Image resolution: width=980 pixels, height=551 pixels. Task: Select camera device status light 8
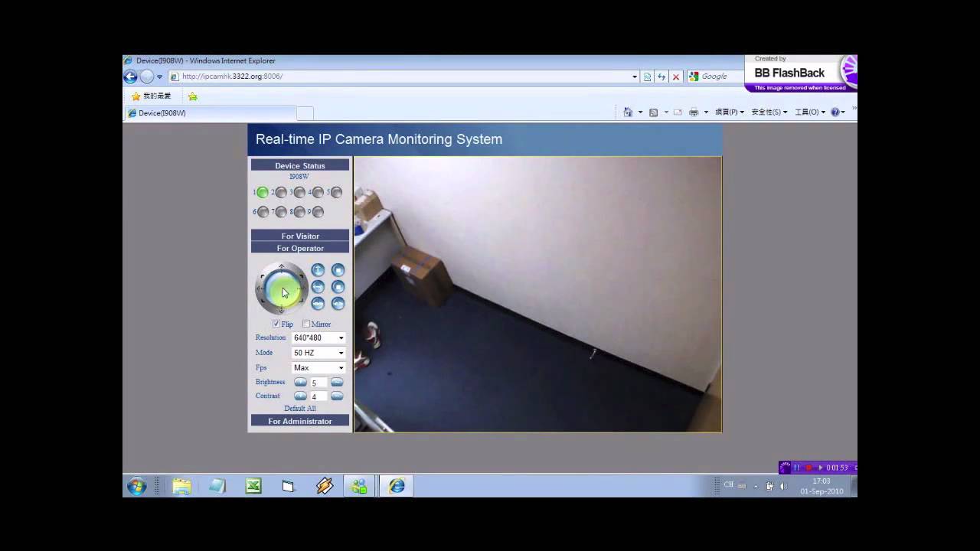click(299, 212)
